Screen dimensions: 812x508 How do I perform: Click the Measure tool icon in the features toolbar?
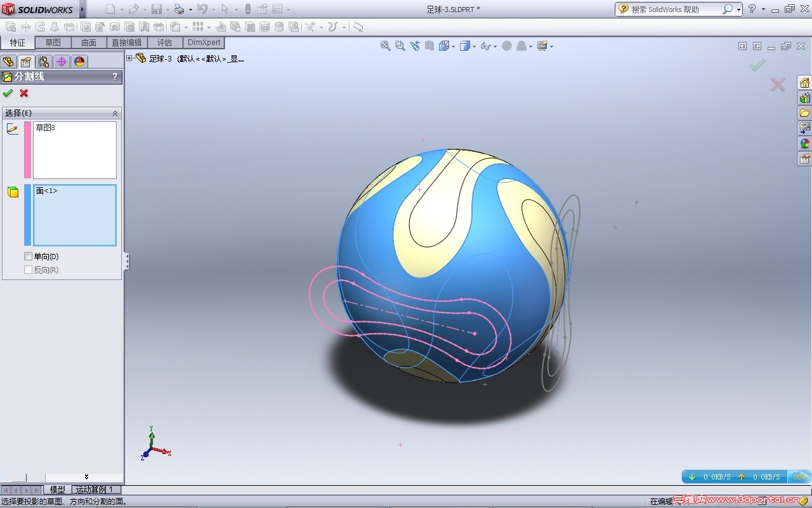pyautogui.click(x=358, y=27)
